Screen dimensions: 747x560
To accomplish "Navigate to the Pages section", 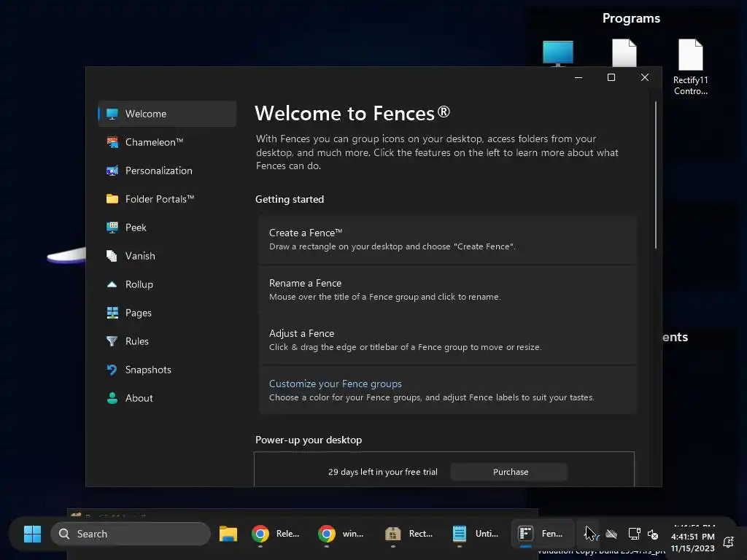I will point(167,313).
